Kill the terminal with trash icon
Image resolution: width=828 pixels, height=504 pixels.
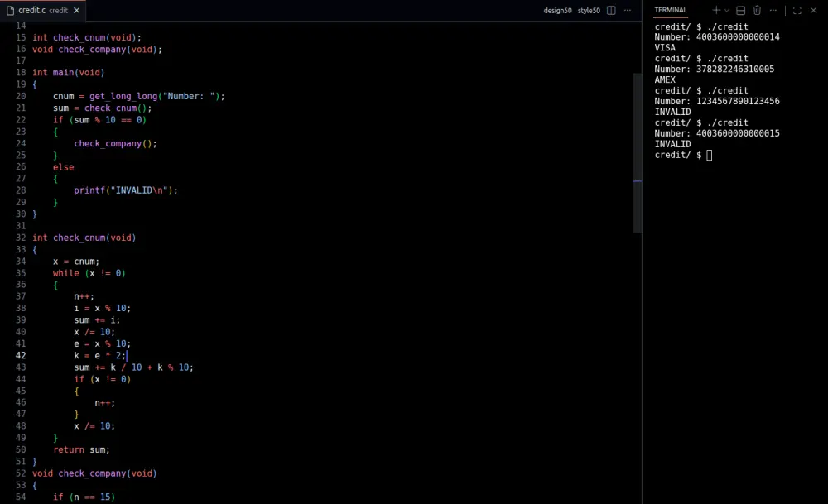(757, 10)
